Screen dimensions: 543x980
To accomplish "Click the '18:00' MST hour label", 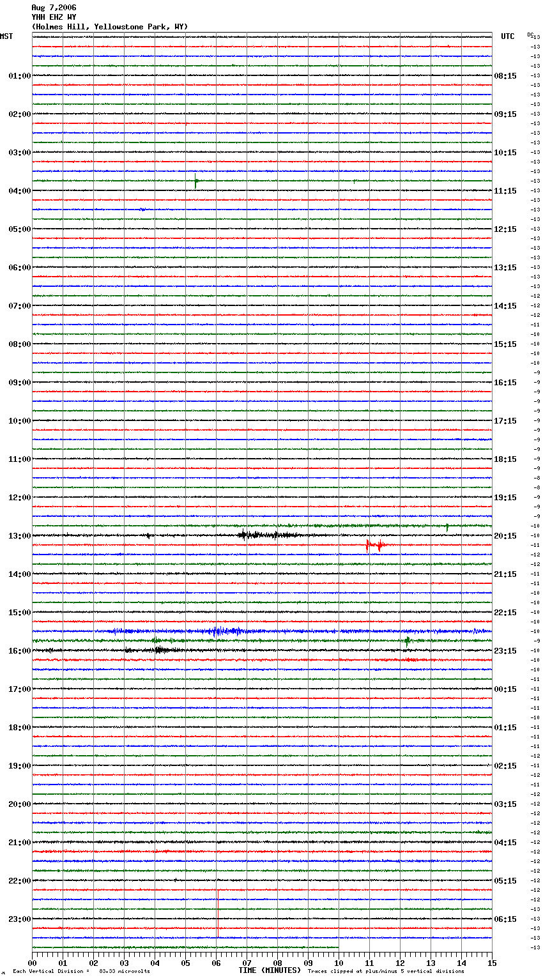I will pyautogui.click(x=20, y=728).
